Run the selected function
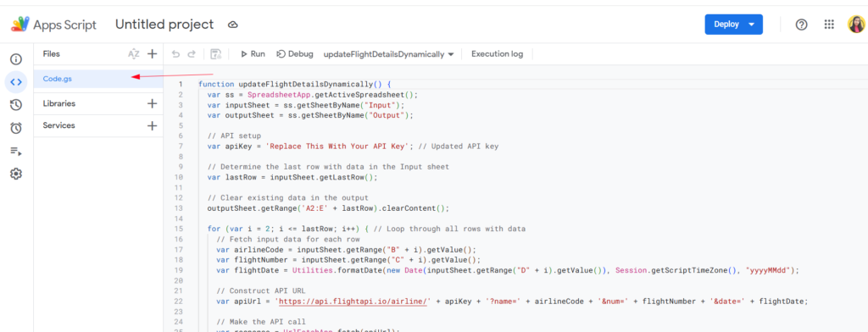Image resolution: width=868 pixels, height=332 pixels. [x=253, y=54]
